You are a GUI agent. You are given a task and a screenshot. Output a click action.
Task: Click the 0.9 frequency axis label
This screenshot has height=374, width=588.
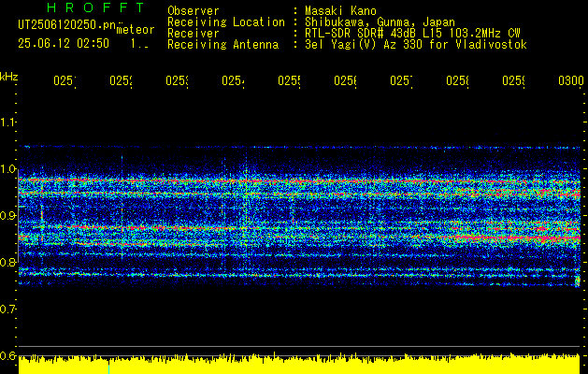(x=8, y=216)
